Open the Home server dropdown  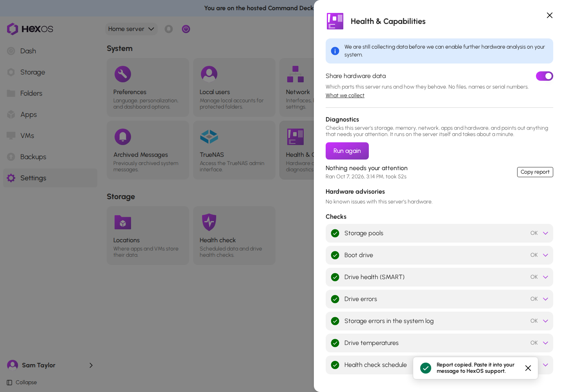click(131, 29)
